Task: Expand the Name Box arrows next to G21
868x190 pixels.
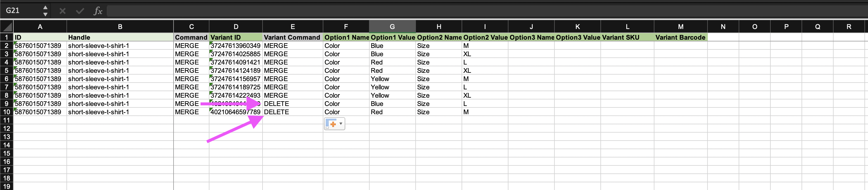Action: 45,11
